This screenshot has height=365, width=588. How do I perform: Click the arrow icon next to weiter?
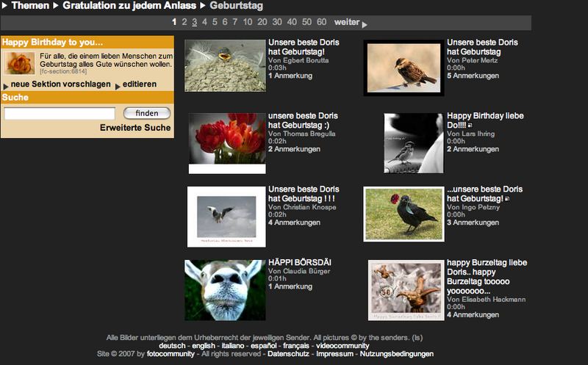pyautogui.click(x=365, y=24)
